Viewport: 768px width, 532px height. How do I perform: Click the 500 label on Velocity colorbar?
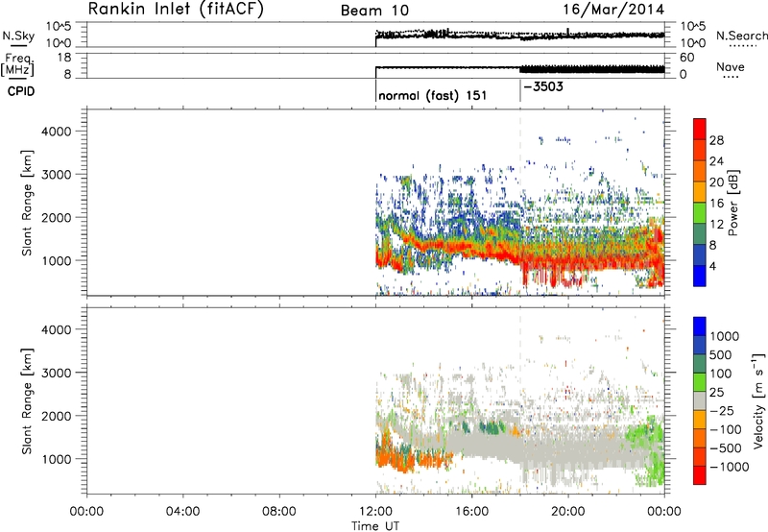720,355
